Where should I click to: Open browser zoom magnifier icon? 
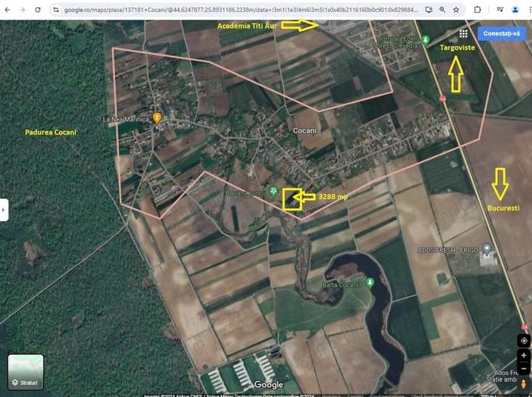coord(443,10)
